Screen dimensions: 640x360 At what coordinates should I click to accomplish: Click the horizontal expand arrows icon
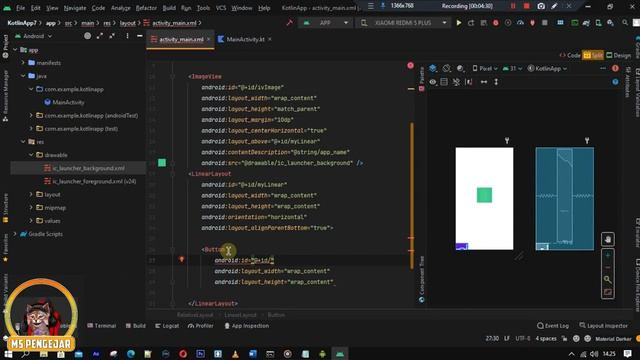coord(484,82)
